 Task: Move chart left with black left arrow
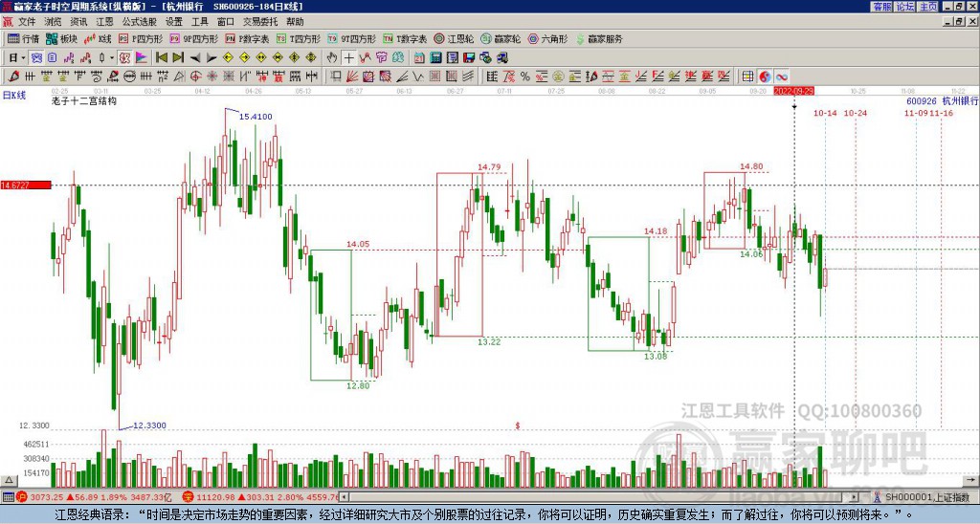[x=195, y=58]
